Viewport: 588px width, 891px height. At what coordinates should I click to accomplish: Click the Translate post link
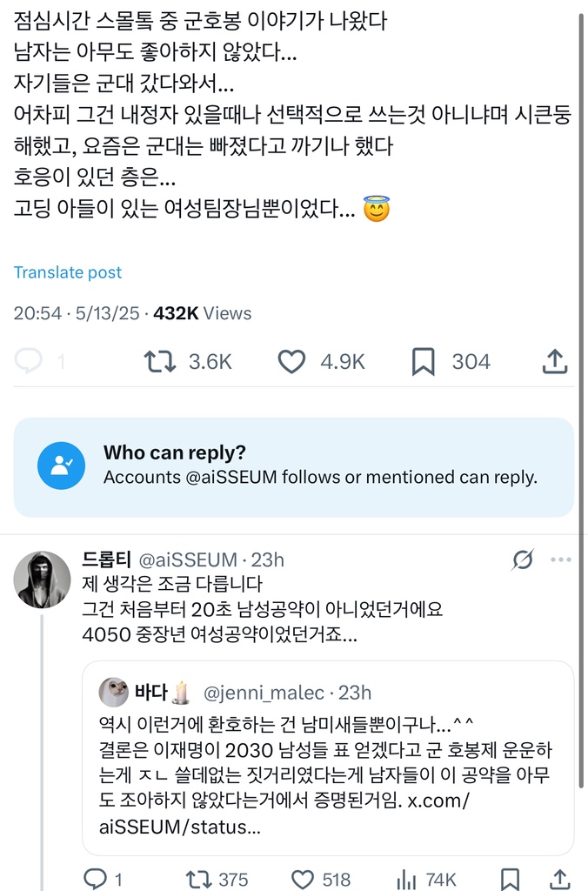(68, 272)
